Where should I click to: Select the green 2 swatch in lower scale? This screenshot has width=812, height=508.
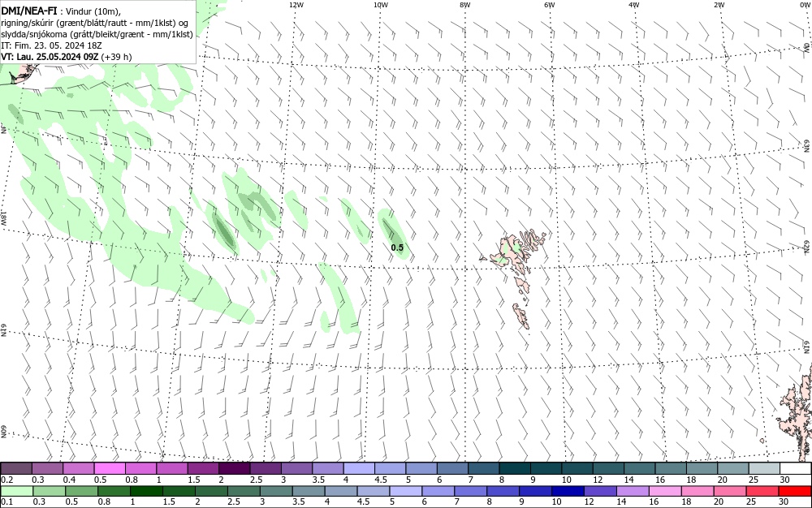(211, 491)
